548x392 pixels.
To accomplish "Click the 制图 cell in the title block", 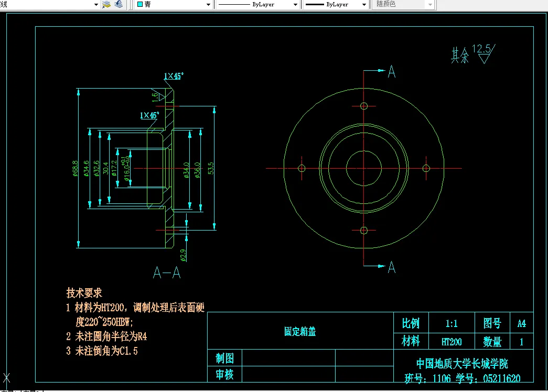I will tap(224, 357).
